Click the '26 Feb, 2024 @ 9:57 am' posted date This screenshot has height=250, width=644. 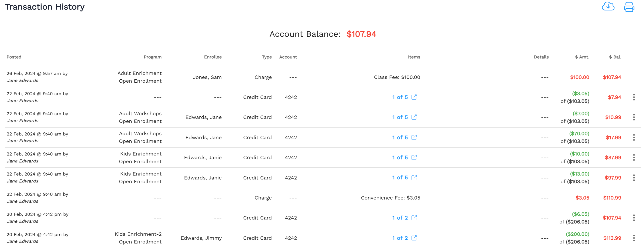click(34, 73)
